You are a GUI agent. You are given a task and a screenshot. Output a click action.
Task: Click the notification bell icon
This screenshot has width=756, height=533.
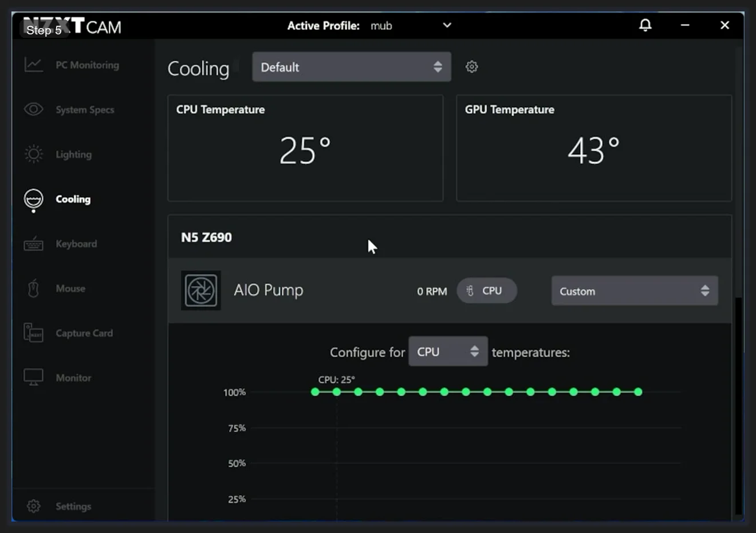pos(645,25)
